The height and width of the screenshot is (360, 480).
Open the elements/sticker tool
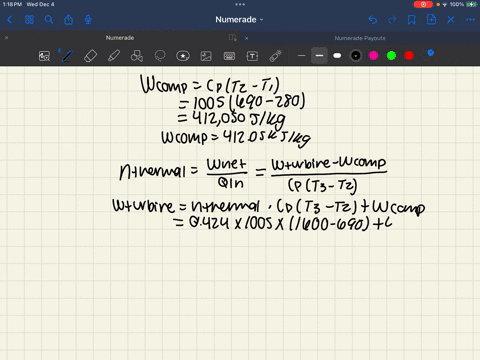(x=183, y=56)
